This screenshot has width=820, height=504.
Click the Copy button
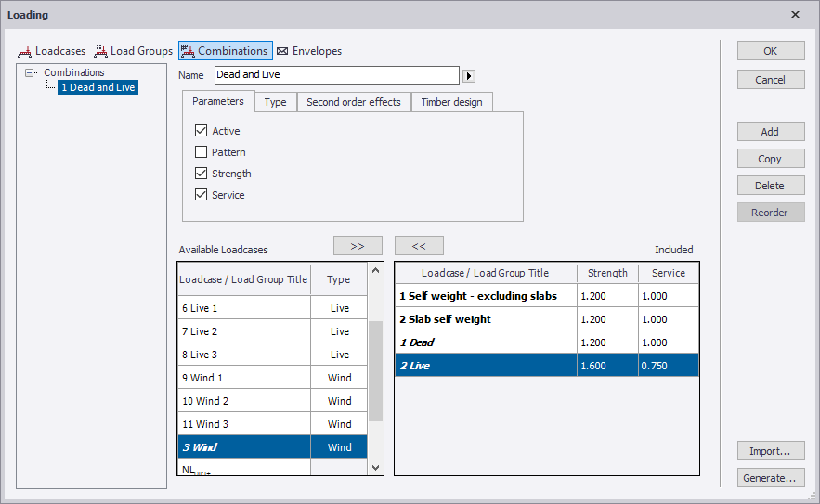pyautogui.click(x=771, y=159)
